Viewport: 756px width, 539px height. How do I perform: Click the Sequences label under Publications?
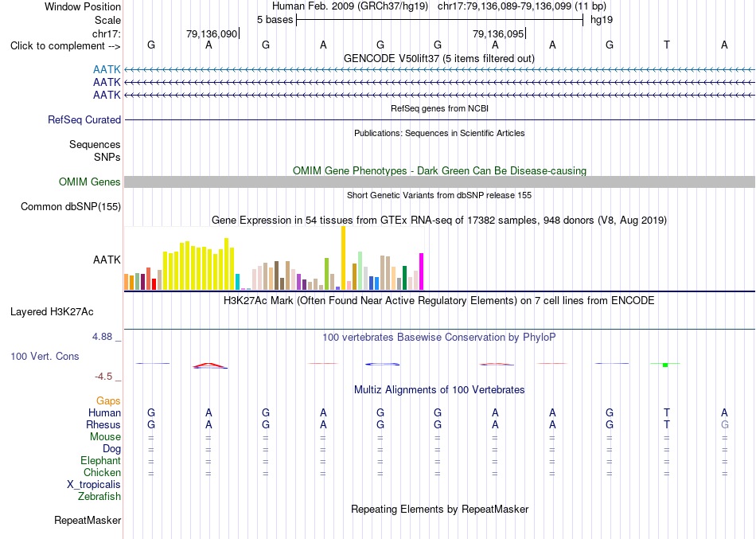[x=95, y=144]
